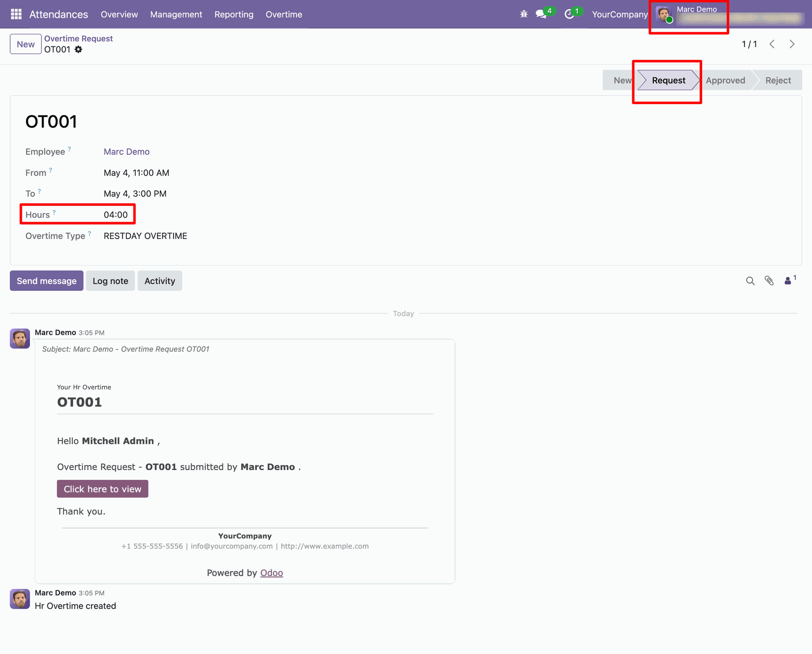Image resolution: width=812 pixels, height=654 pixels.
Task: Go back to Overtime Request breadcrumb
Action: point(79,38)
